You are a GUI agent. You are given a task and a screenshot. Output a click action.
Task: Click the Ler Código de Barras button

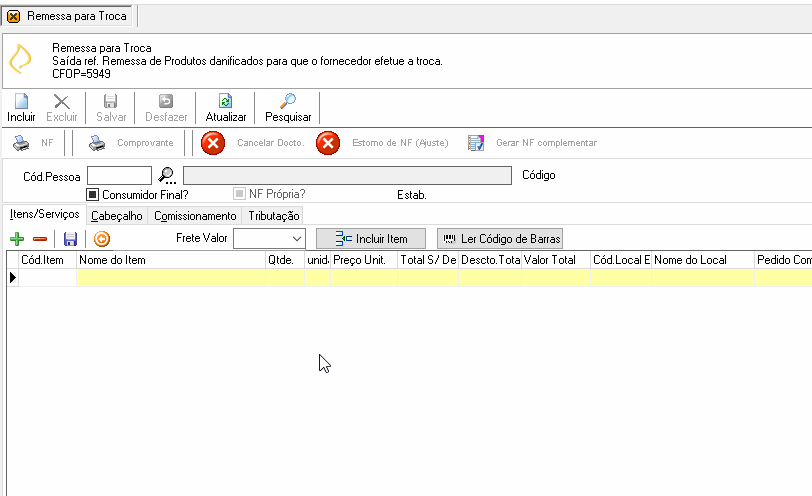pos(500,239)
